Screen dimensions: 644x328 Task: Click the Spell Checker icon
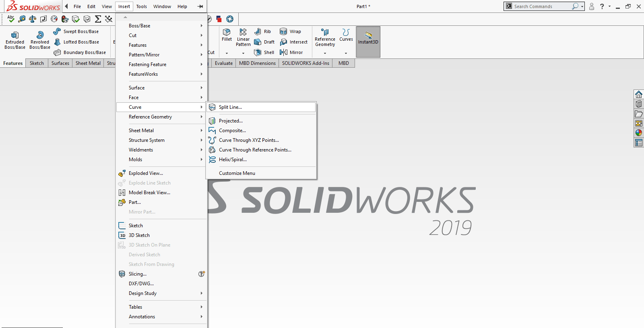(11, 19)
